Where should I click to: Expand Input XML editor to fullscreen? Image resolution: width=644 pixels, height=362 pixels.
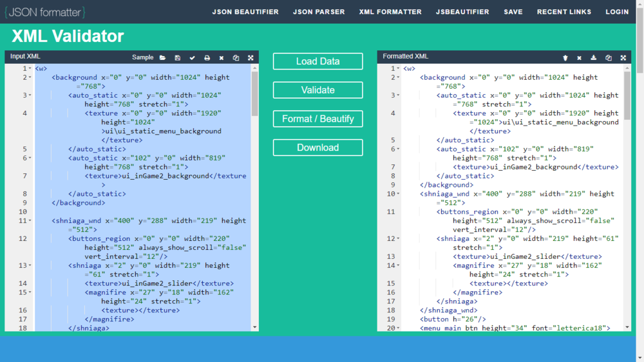pyautogui.click(x=251, y=58)
